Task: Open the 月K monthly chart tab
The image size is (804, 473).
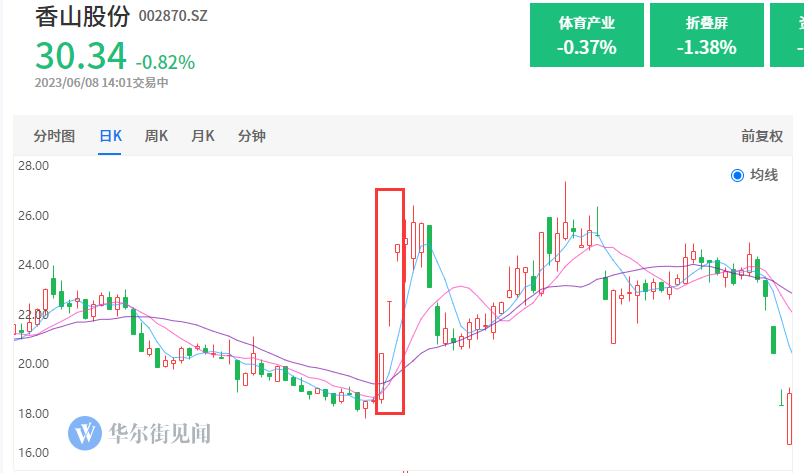Action: 203,136
